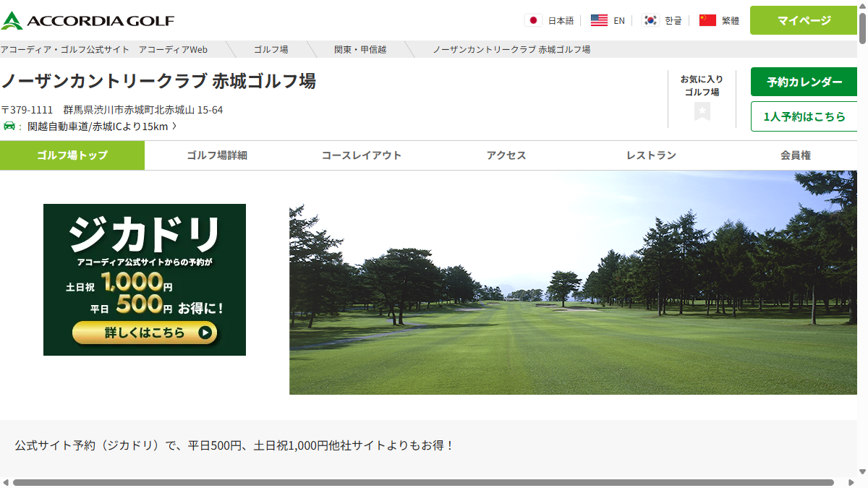Open the 会員権 tab

pyautogui.click(x=796, y=155)
